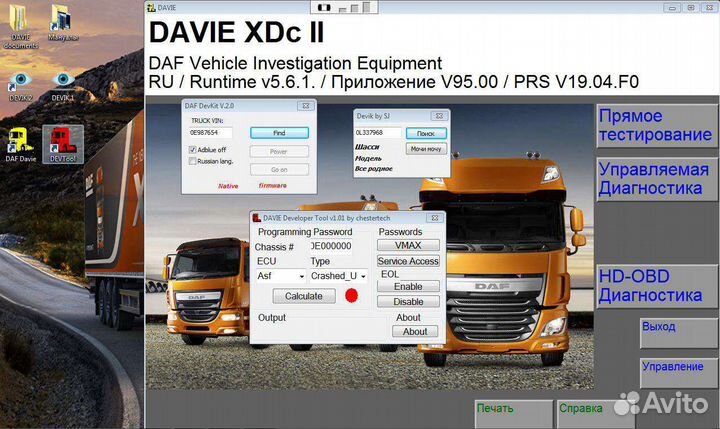This screenshot has height=429, width=720.
Task: Launch the DAF Davie yellow truck shortcut
Action: [20, 145]
